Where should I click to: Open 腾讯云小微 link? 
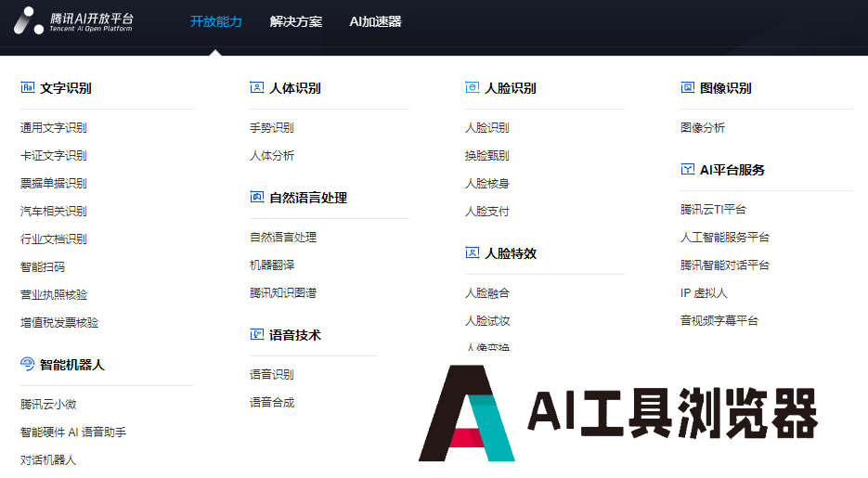pyautogui.click(x=48, y=405)
